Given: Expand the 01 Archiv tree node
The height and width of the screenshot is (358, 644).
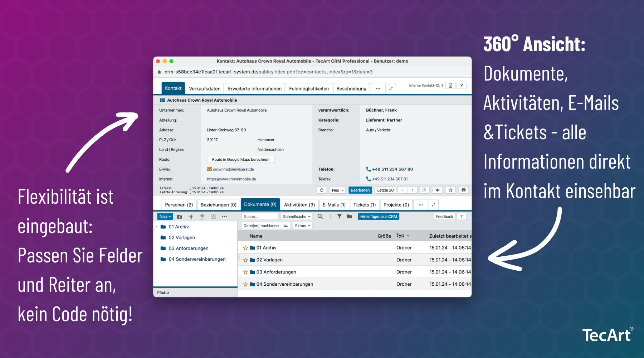Looking at the screenshot, I should click(156, 227).
